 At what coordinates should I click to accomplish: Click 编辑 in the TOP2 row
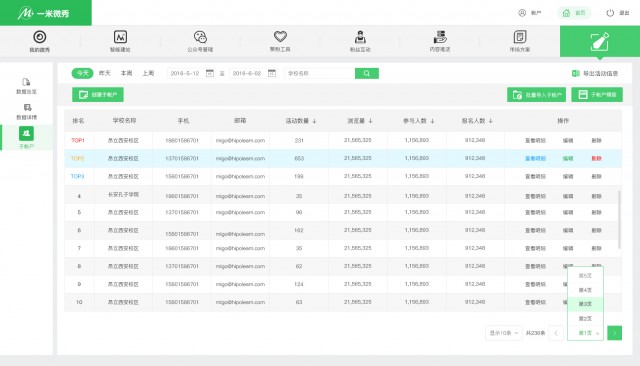pyautogui.click(x=568, y=158)
